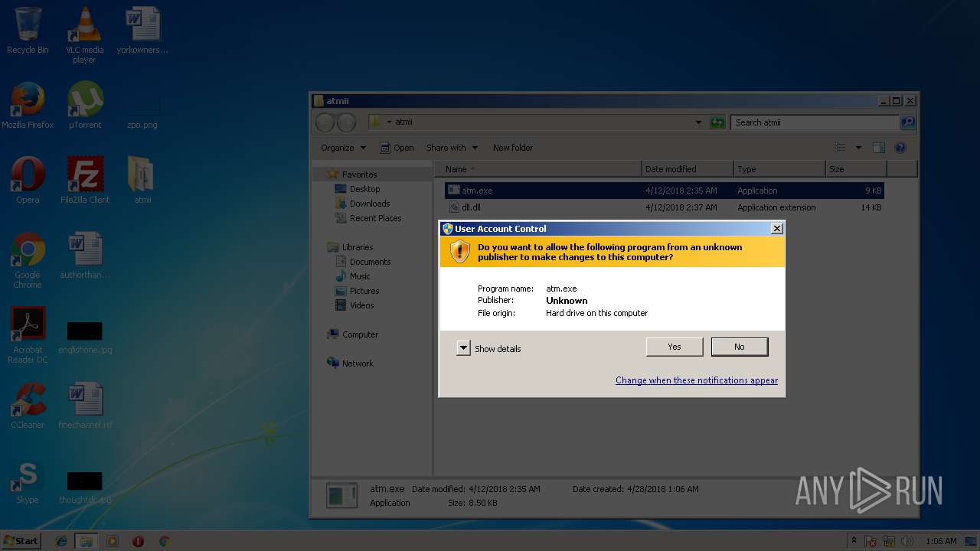The image size is (980, 551).
Task: Refresh the atmii folder view
Action: point(717,122)
